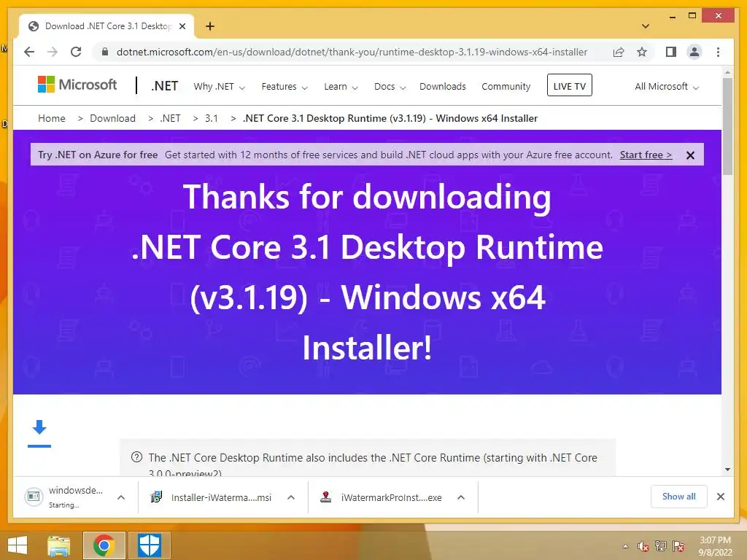
Task: Open the Action Center flag icon
Action: coord(679,546)
